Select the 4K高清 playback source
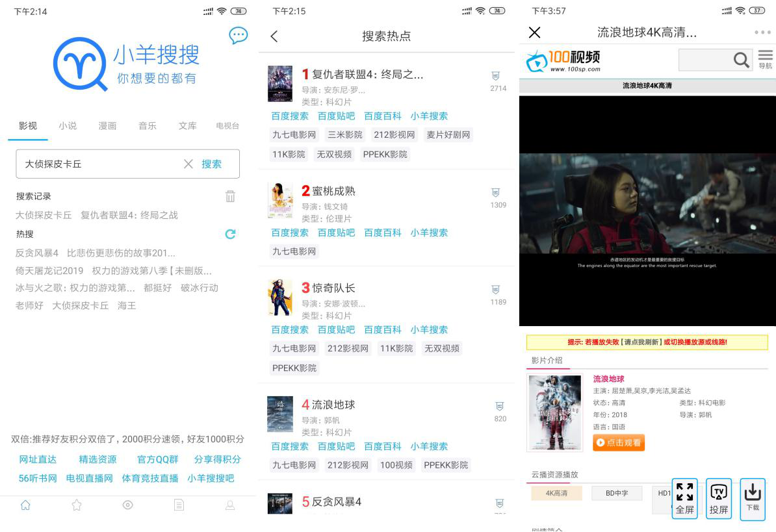Image resolution: width=776 pixels, height=532 pixels. pos(557,493)
